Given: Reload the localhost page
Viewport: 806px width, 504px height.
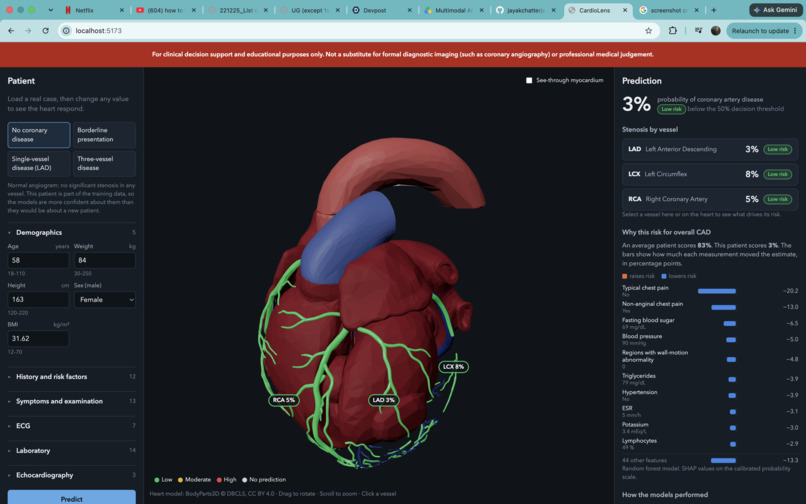Looking at the screenshot, I should tap(45, 31).
